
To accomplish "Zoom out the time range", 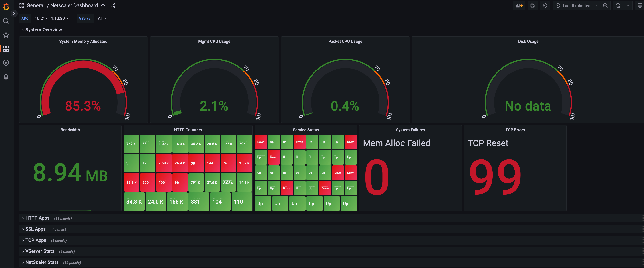I will (x=605, y=5).
